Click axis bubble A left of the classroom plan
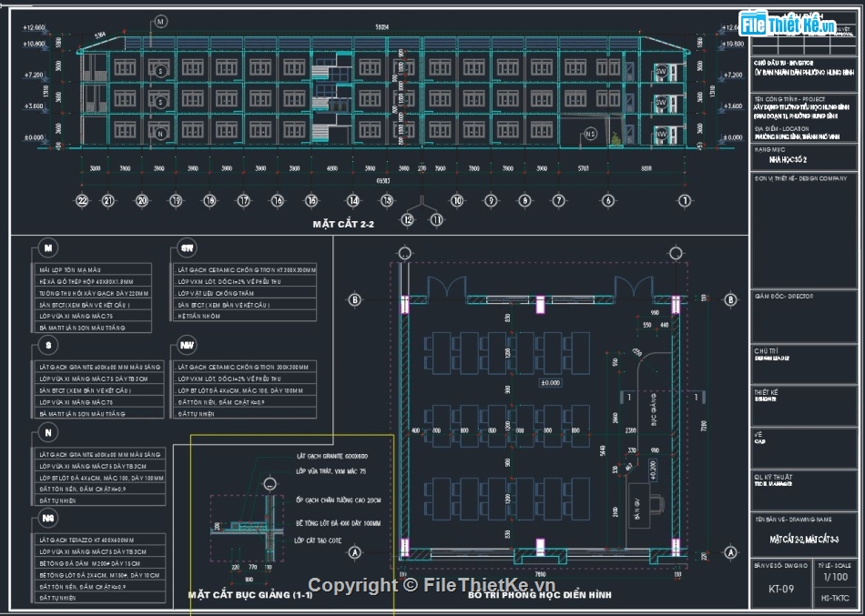Screen dimensions: 865x616 [x=355, y=552]
